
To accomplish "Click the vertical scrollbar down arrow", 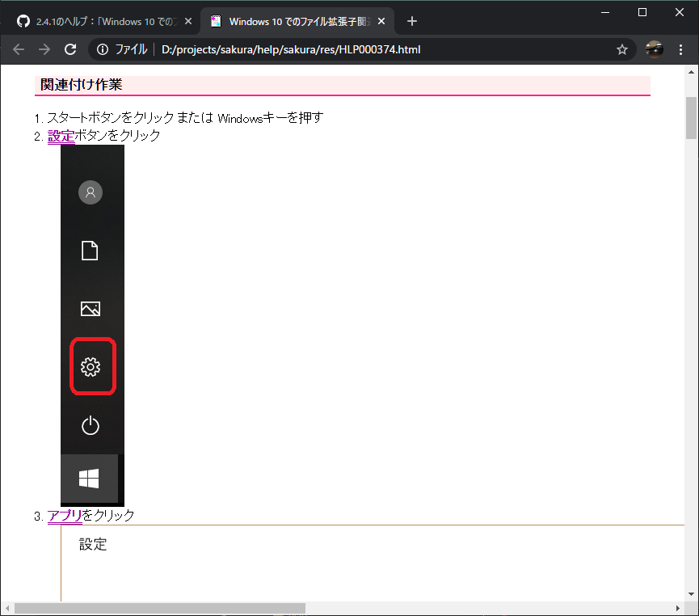I will [691, 594].
